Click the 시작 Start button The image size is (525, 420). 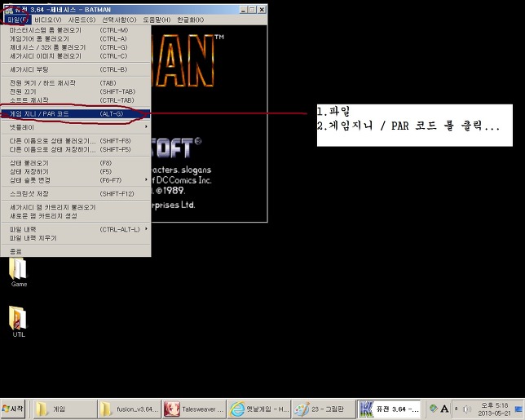tap(13, 409)
